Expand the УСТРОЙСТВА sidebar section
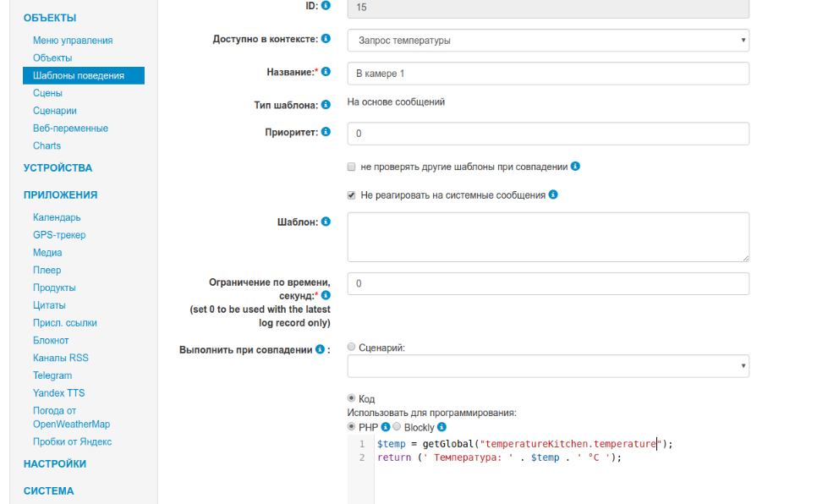 click(58, 168)
